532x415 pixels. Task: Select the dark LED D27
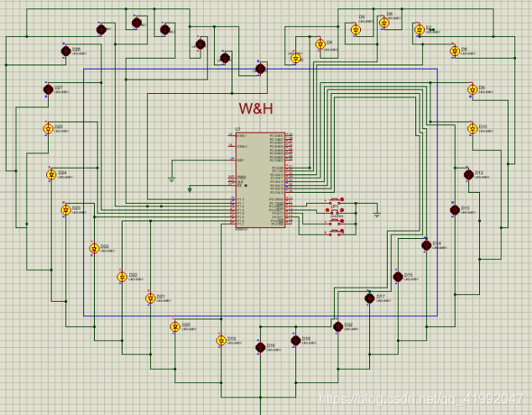(48, 90)
